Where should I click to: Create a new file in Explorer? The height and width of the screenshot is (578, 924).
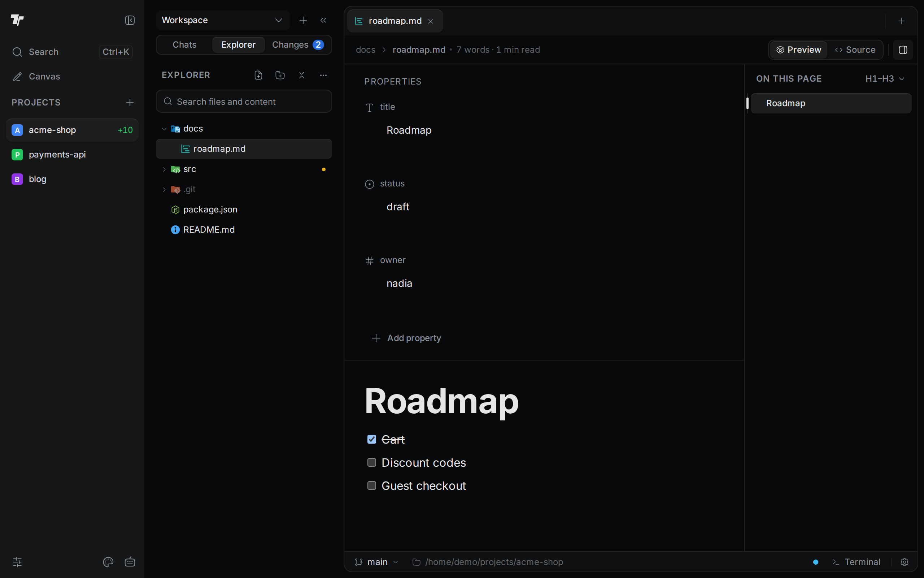(x=258, y=75)
